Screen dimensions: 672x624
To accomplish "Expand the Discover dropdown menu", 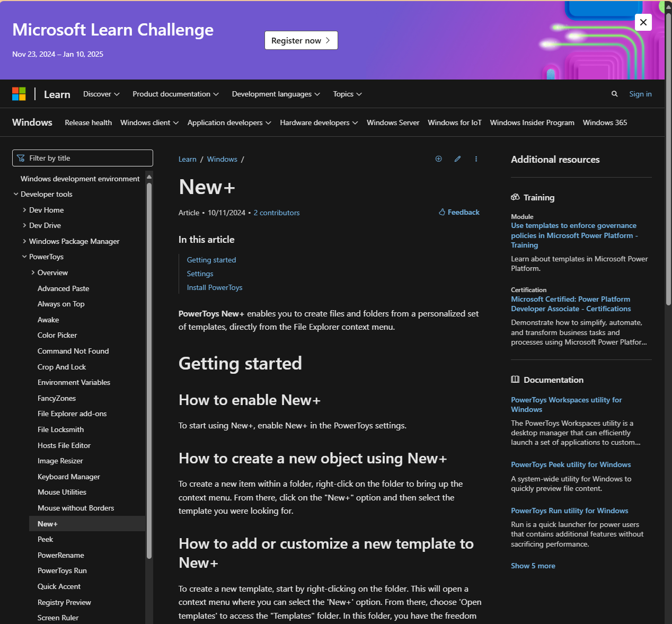I will pos(101,94).
